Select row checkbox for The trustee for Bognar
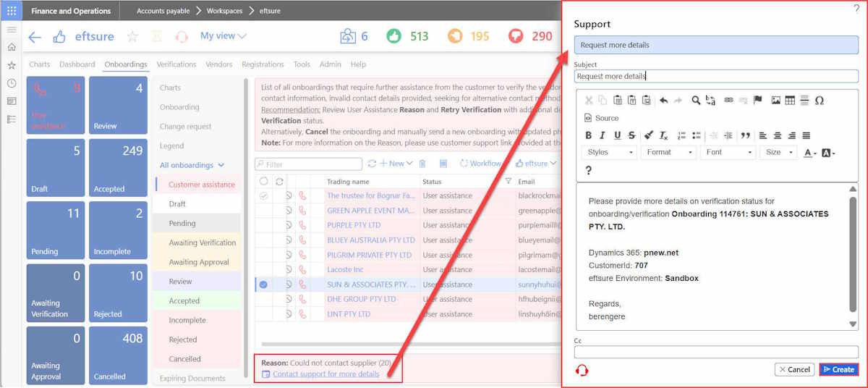Image resolution: width=868 pixels, height=388 pixels. (x=263, y=195)
